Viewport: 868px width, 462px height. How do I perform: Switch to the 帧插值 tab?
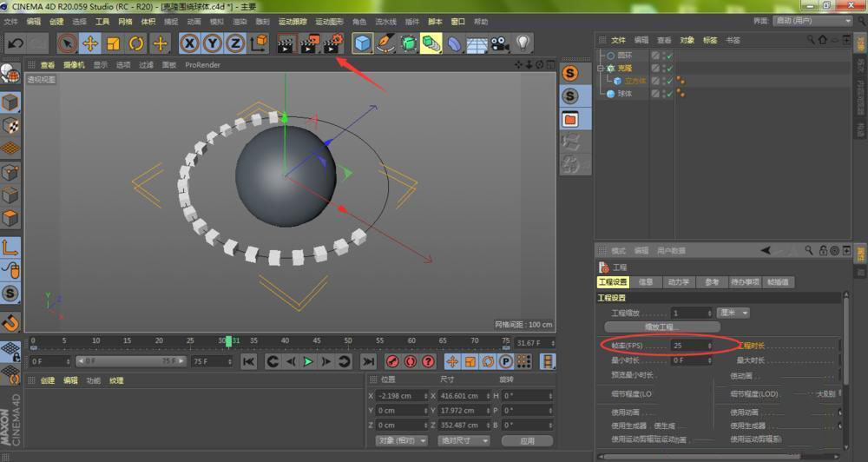pyautogui.click(x=778, y=282)
